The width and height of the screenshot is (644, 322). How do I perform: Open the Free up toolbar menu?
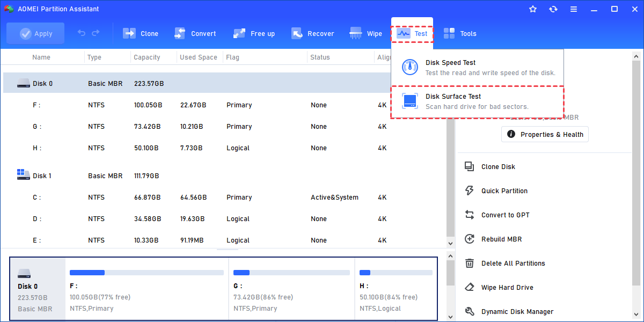tap(254, 33)
